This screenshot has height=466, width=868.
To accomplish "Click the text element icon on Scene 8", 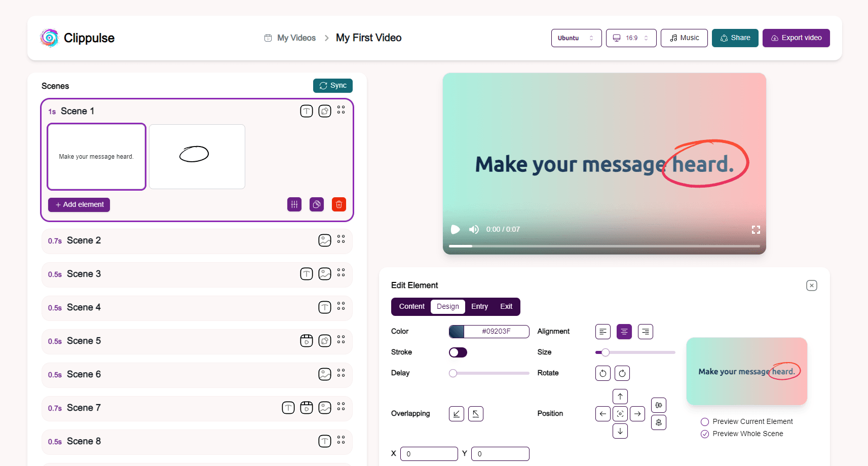I will point(325,441).
